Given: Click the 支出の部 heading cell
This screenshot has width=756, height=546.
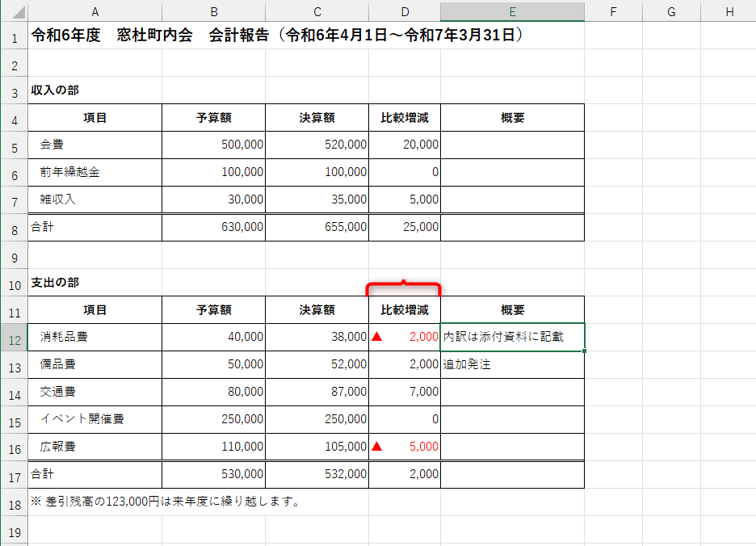Looking at the screenshot, I should click(95, 283).
